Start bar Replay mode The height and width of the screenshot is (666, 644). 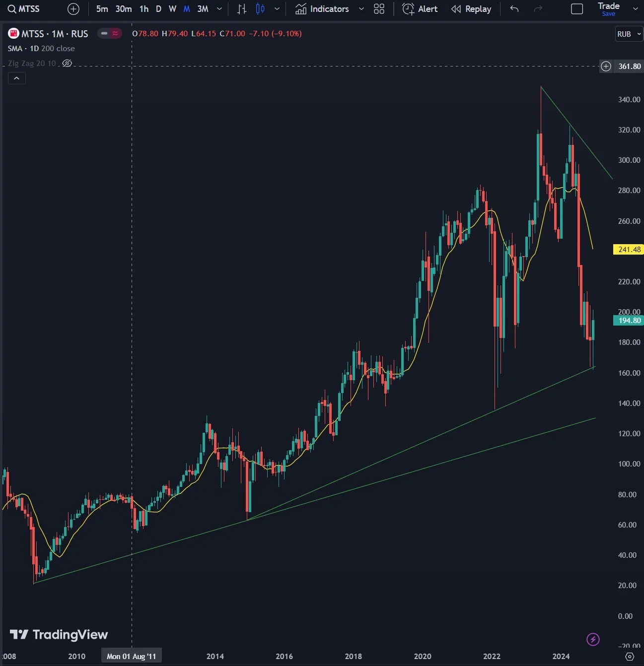pyautogui.click(x=471, y=9)
